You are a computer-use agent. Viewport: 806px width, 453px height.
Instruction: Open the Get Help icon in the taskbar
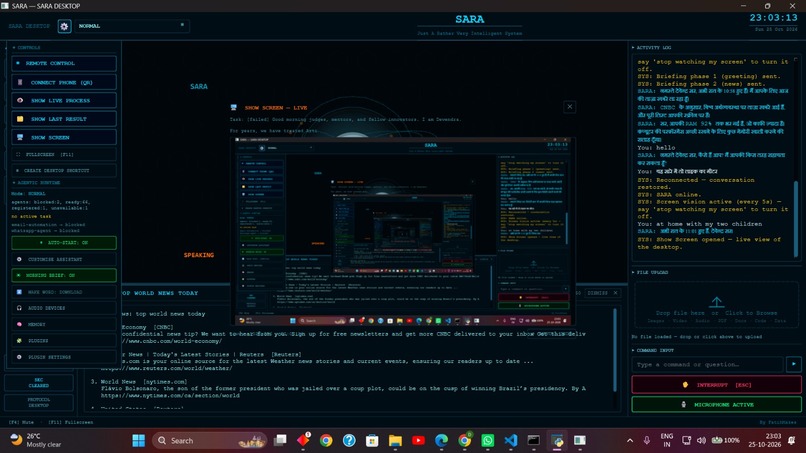pyautogui.click(x=349, y=441)
